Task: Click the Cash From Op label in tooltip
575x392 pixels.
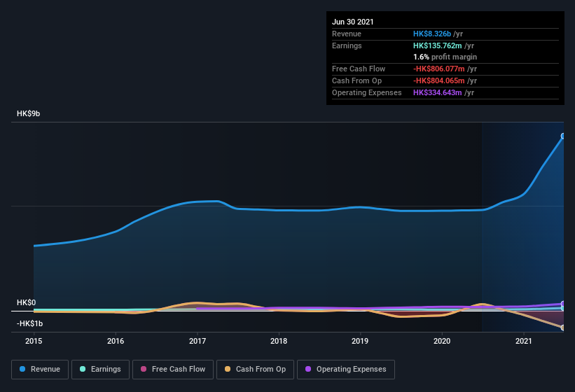Action: pyautogui.click(x=356, y=80)
